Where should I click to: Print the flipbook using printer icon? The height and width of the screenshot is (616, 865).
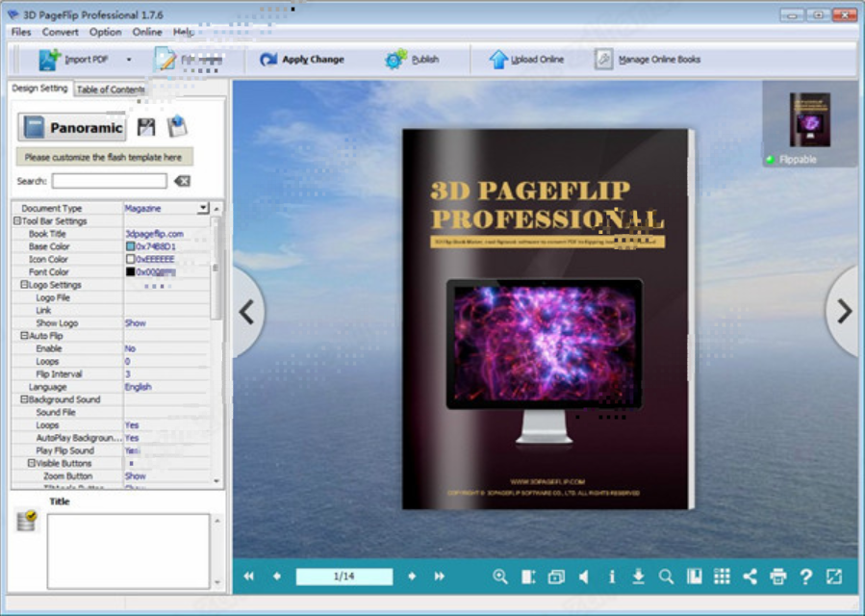[777, 577]
